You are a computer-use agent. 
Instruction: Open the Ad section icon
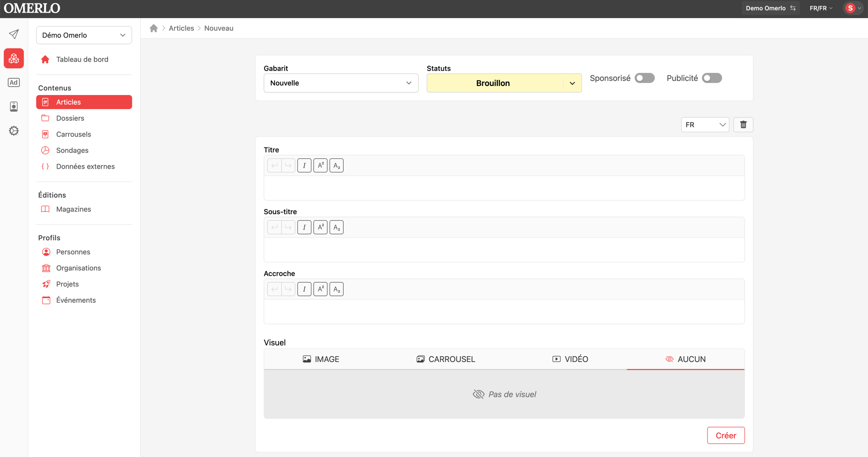(x=14, y=82)
